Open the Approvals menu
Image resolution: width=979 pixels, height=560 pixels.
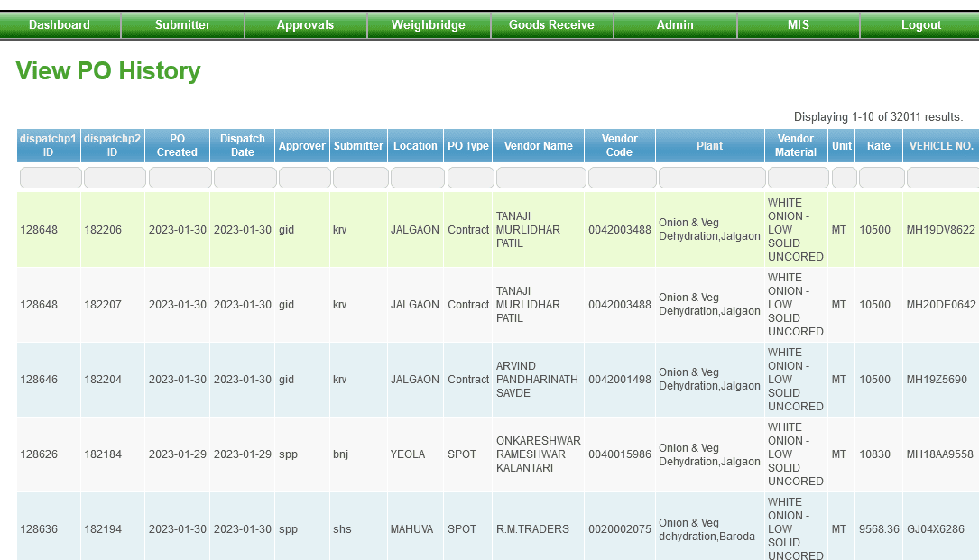pos(305,24)
